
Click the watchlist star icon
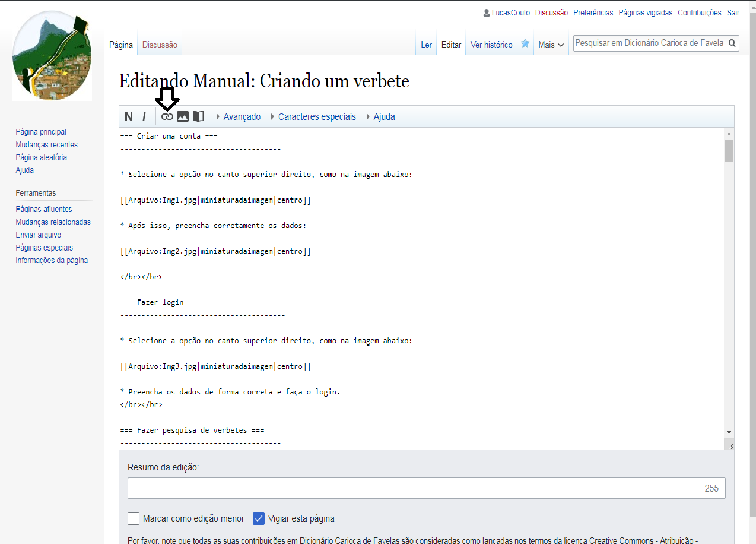coord(525,44)
